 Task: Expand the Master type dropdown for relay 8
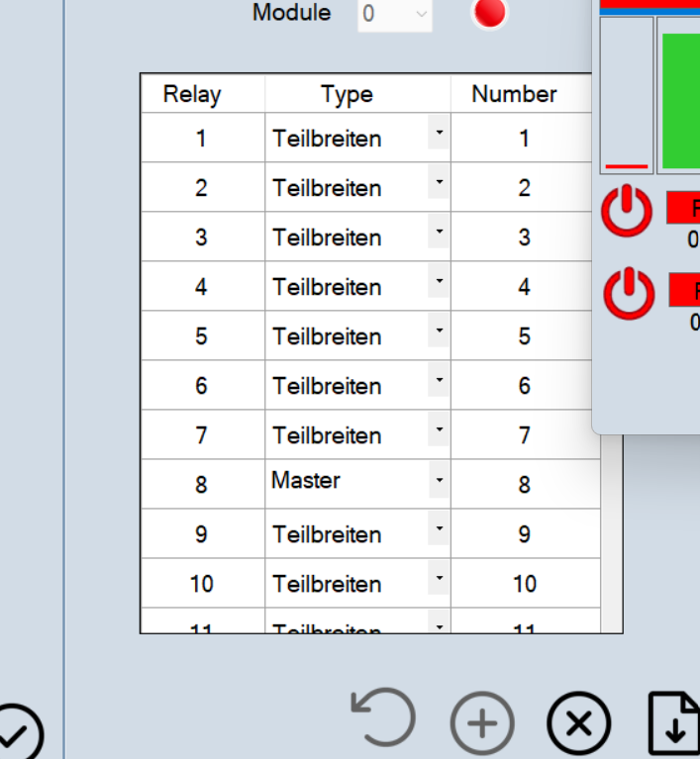440,481
